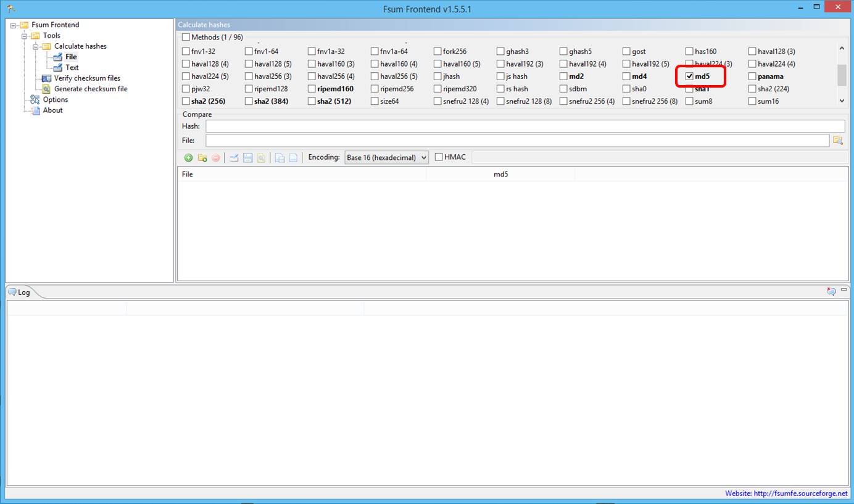The image size is (854, 504).
Task: Click the add folder toolbar icon
Action: point(202,158)
